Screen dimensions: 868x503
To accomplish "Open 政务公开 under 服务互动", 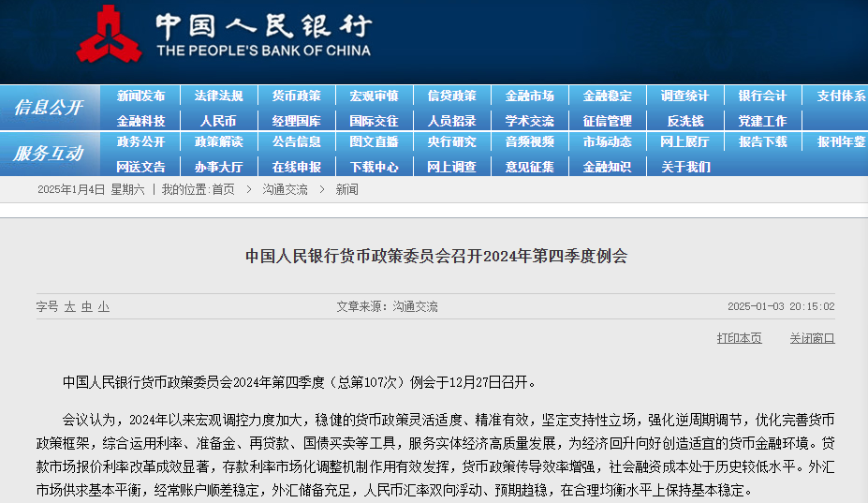I will click(x=140, y=141).
